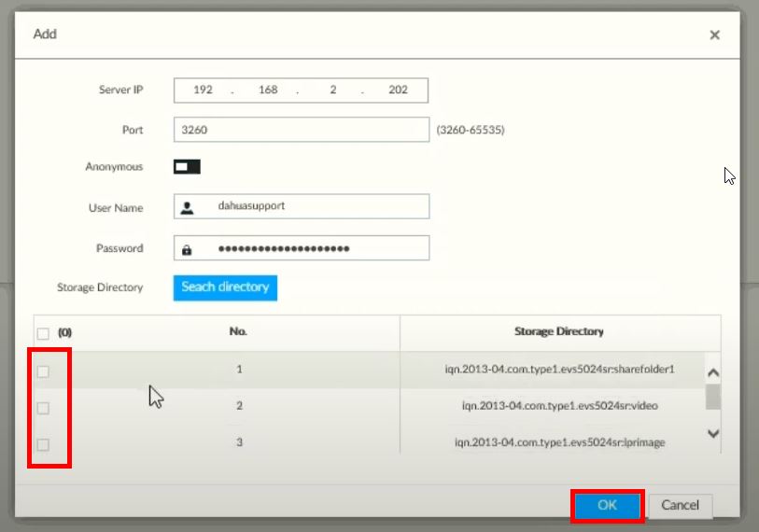Click the scroll down arrow in the directory list
The width and height of the screenshot is (759, 532).
[x=713, y=433]
